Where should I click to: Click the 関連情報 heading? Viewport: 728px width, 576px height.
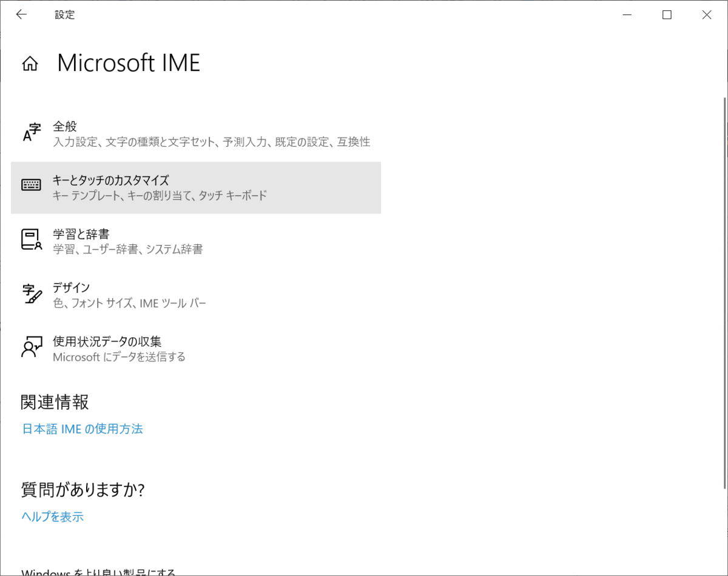click(x=55, y=402)
